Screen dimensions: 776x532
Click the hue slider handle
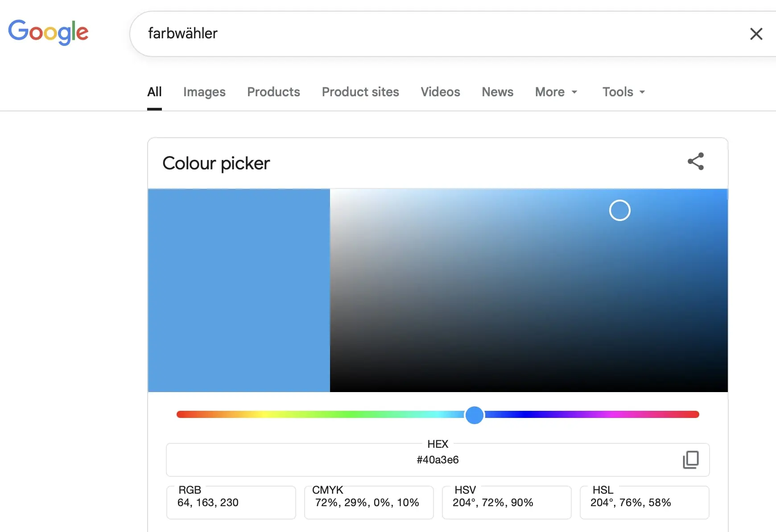pos(475,415)
